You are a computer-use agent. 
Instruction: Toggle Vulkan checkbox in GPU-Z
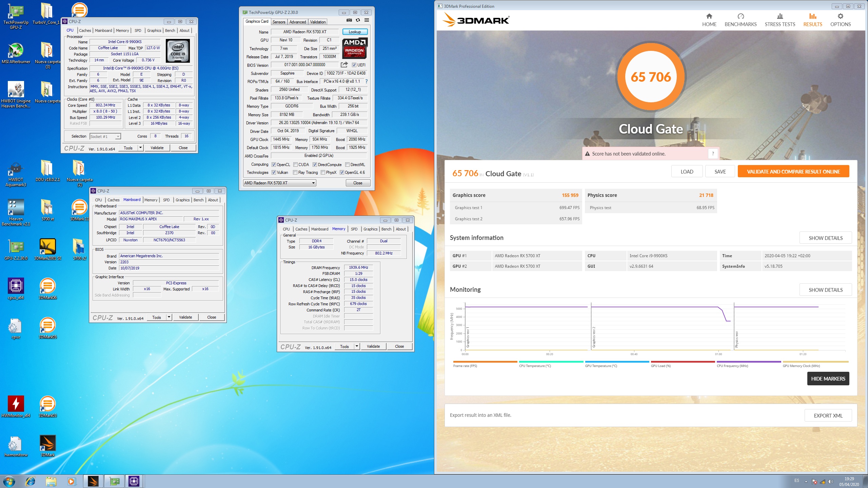(274, 172)
